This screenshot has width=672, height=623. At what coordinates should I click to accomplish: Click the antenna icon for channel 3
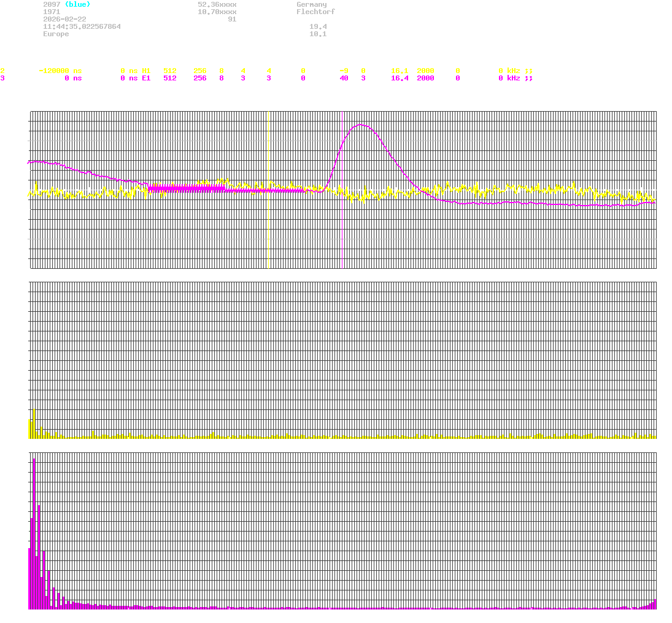point(528,79)
